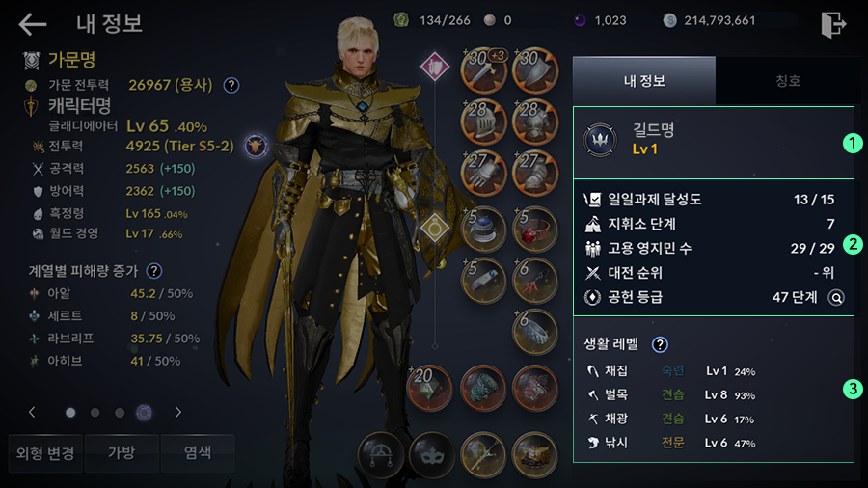Go to previous stats page arrow
Screen dimensions: 868x488
coord(32,412)
